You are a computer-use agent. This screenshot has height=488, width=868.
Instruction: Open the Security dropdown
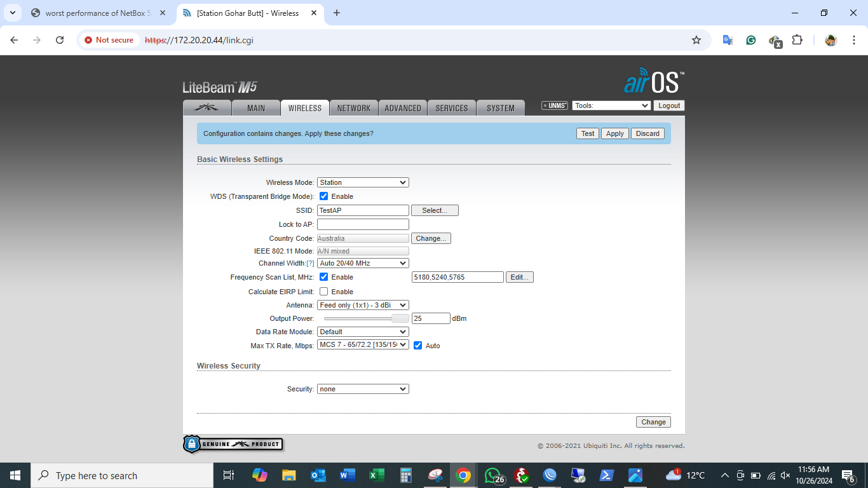[363, 389]
